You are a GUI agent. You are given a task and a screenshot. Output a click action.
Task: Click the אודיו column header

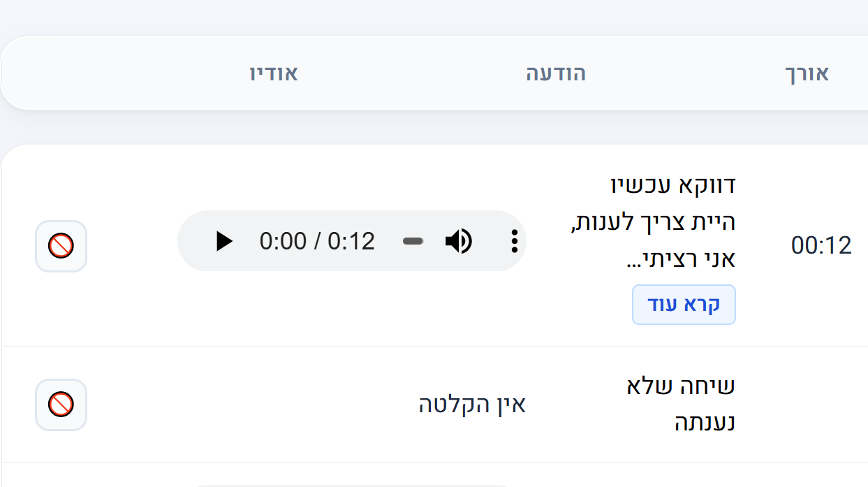coord(274,73)
